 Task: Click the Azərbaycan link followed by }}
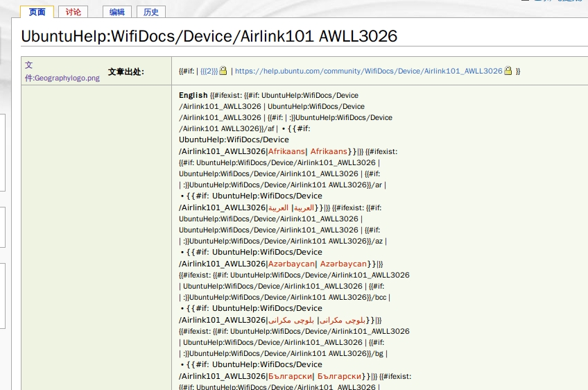coord(343,264)
